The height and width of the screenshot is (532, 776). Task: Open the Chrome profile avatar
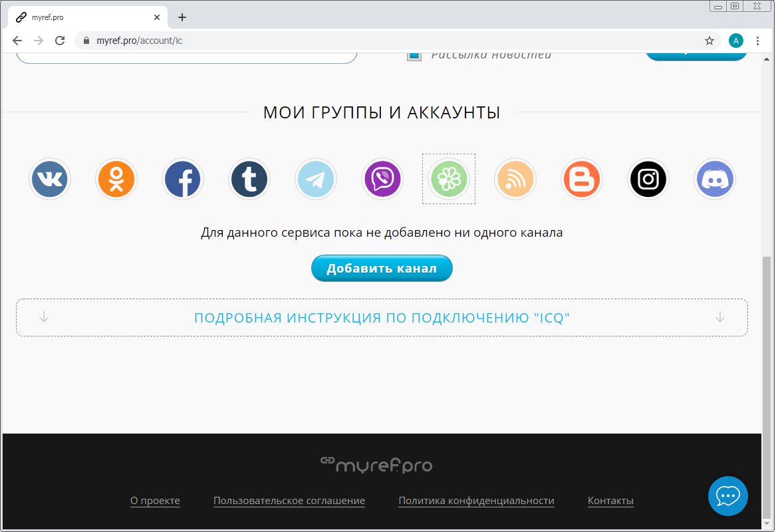736,41
